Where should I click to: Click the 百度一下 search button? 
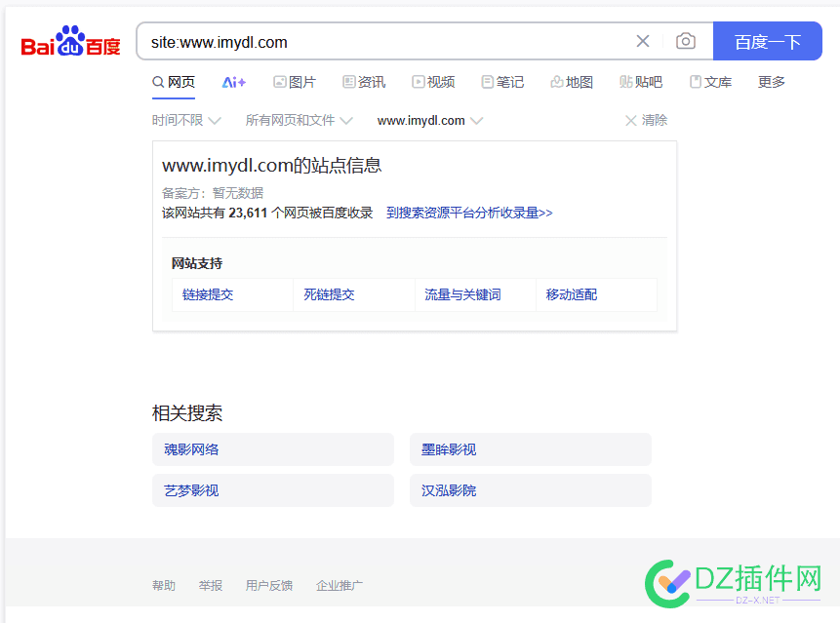(x=767, y=41)
